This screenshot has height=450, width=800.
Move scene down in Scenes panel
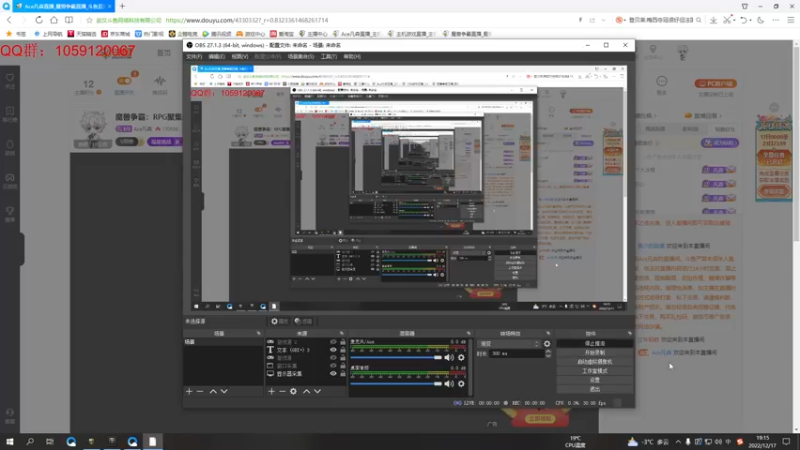click(224, 391)
